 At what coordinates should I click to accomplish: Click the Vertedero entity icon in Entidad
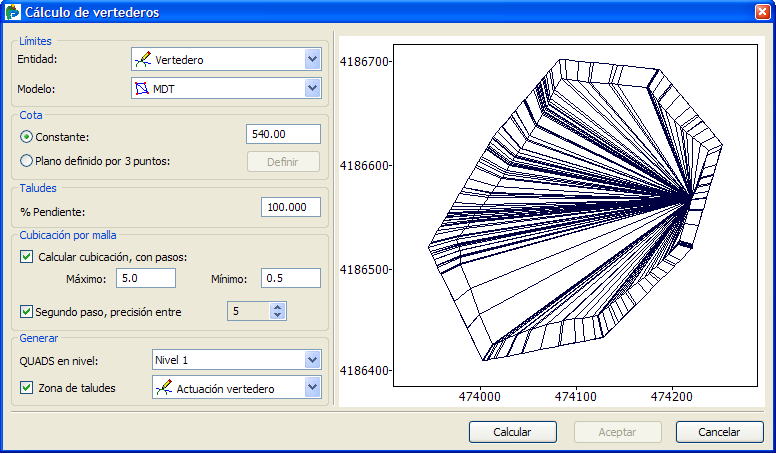[144, 60]
